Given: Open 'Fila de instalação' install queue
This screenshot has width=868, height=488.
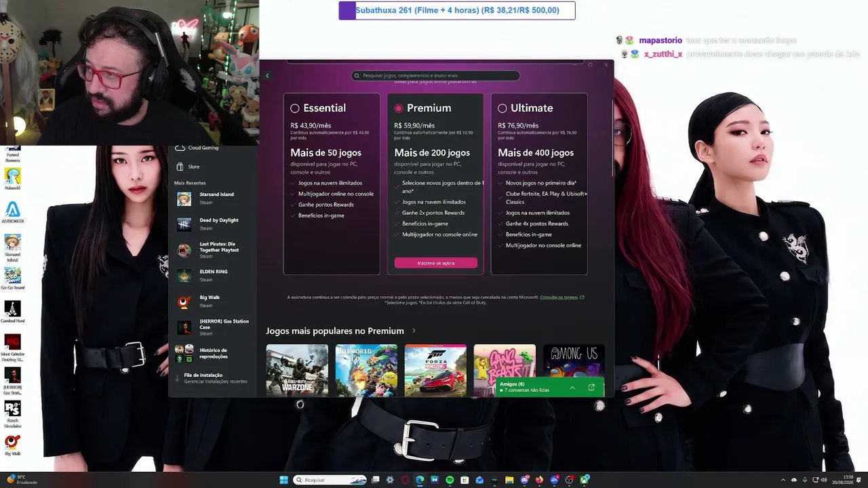Looking at the screenshot, I should pyautogui.click(x=212, y=378).
